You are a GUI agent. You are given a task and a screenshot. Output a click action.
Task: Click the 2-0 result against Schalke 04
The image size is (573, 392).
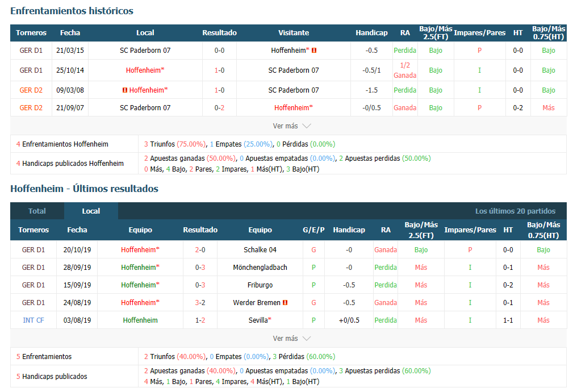pos(200,250)
